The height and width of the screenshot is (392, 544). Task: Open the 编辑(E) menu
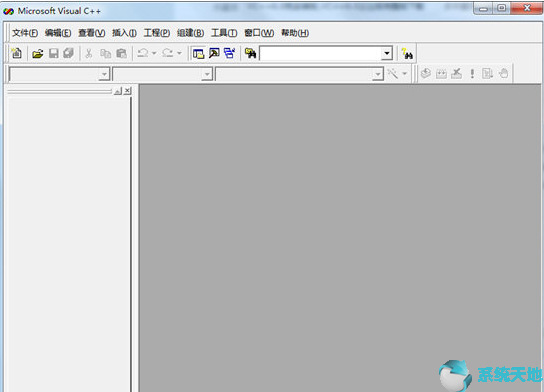(x=58, y=33)
